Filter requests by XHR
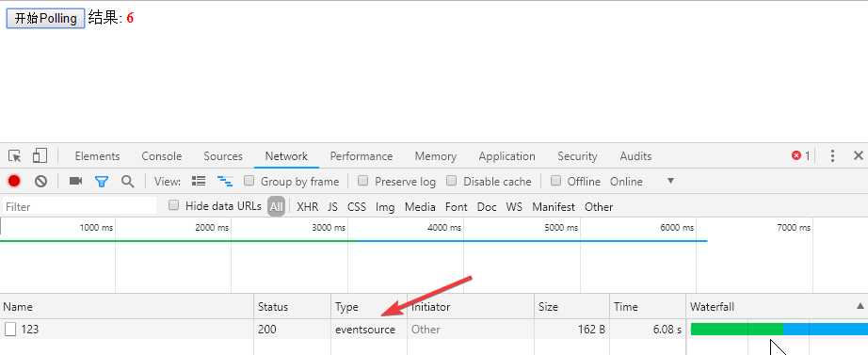This screenshot has height=355, width=868. (x=307, y=207)
